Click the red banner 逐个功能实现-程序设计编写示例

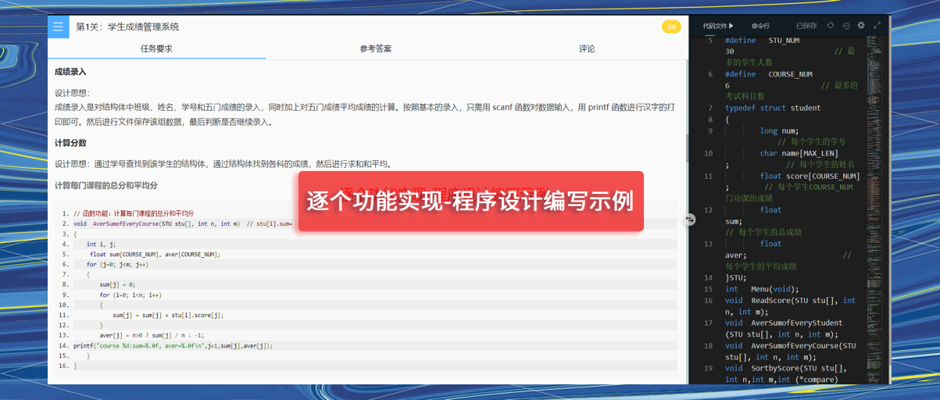pos(471,201)
